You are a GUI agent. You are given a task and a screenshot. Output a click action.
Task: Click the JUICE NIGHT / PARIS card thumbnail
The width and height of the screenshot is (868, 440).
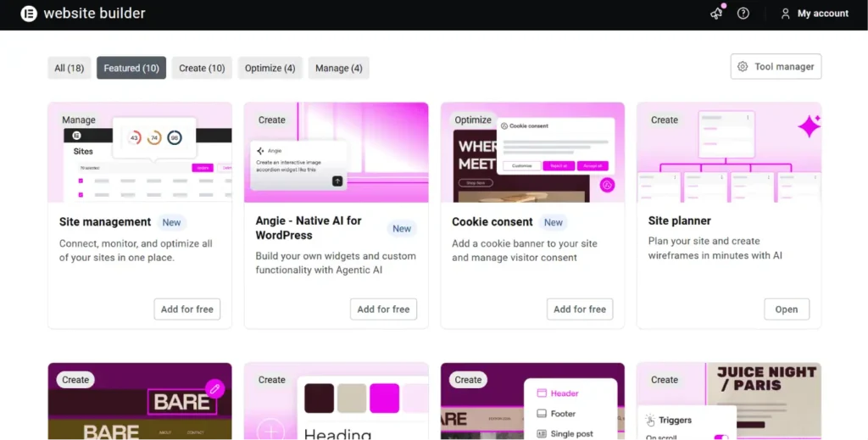pyautogui.click(x=729, y=401)
